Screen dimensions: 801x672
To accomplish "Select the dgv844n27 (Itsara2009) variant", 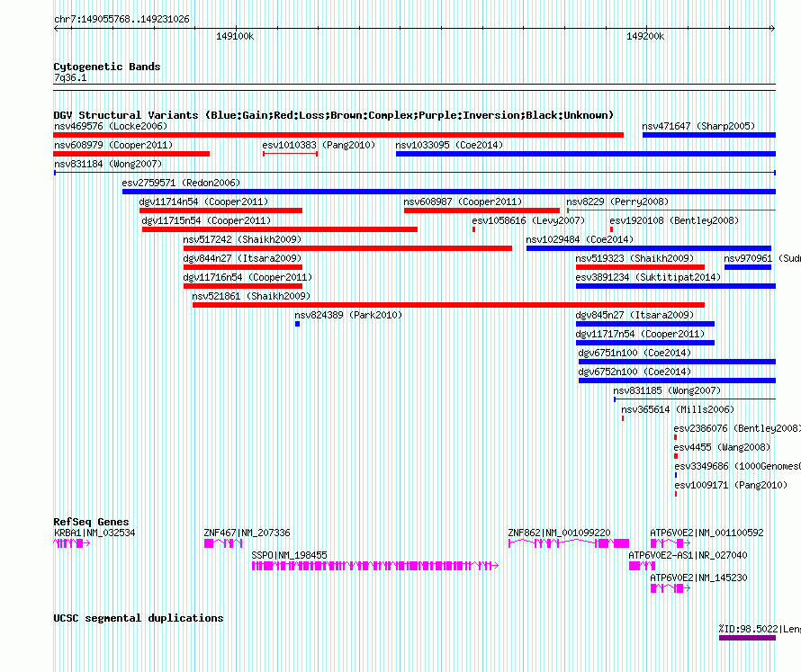I will tap(243, 267).
